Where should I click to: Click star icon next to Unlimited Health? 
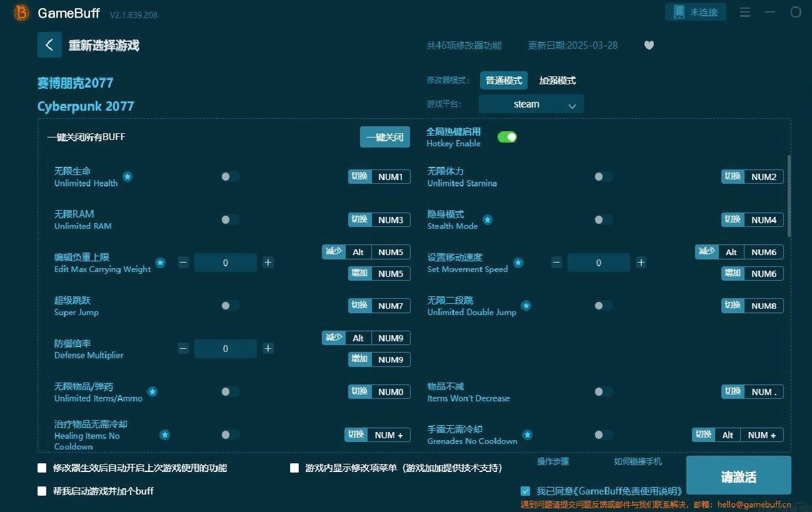[x=128, y=177]
